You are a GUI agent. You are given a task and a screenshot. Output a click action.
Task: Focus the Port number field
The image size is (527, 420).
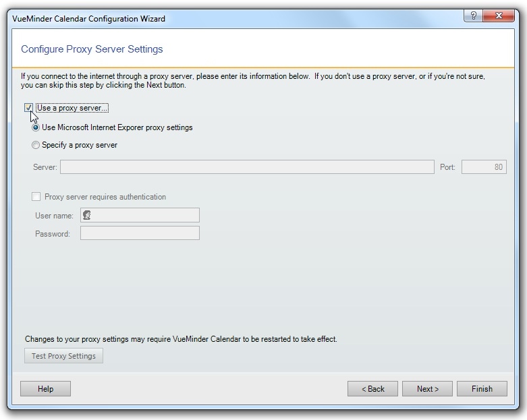tap(484, 167)
